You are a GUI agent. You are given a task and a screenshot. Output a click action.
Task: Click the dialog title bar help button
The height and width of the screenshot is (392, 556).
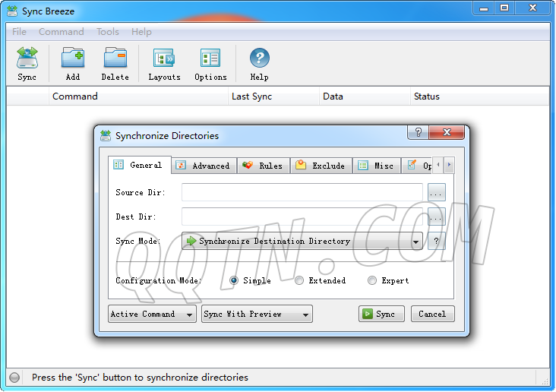tap(418, 133)
